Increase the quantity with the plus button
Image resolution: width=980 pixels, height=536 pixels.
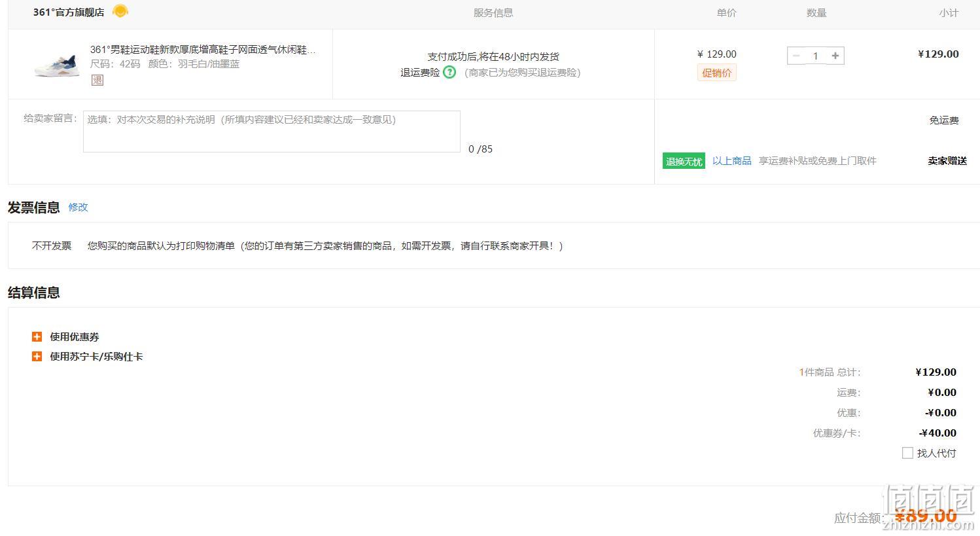coord(835,56)
